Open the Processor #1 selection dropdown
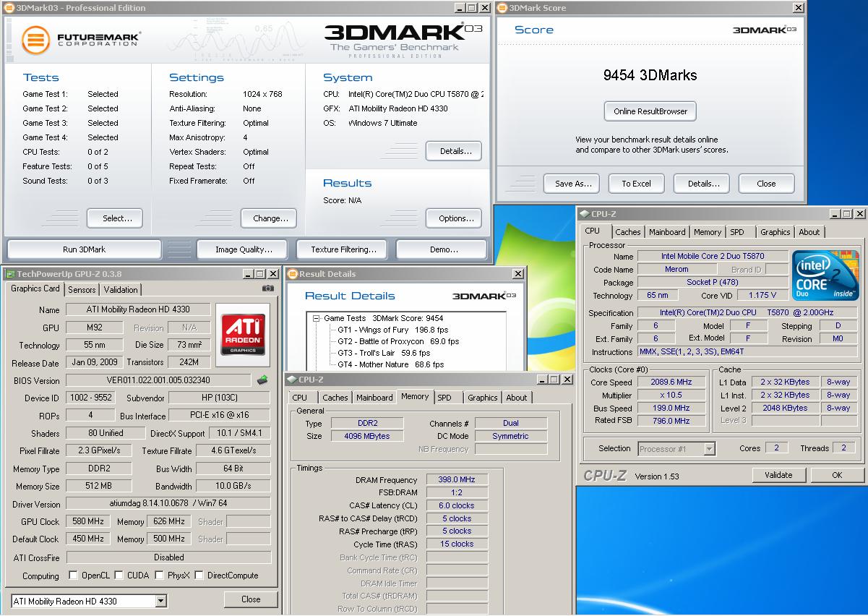The width and height of the screenshot is (868, 616). coord(709,449)
